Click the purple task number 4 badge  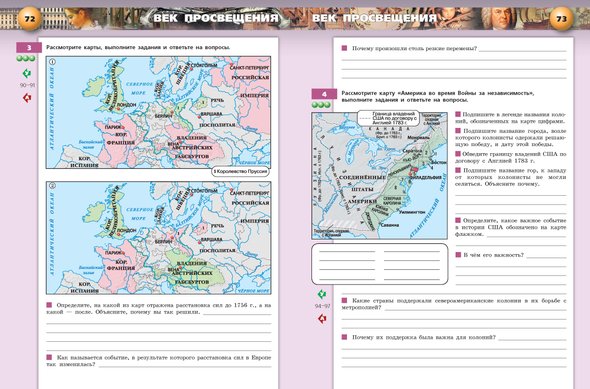tap(324, 94)
